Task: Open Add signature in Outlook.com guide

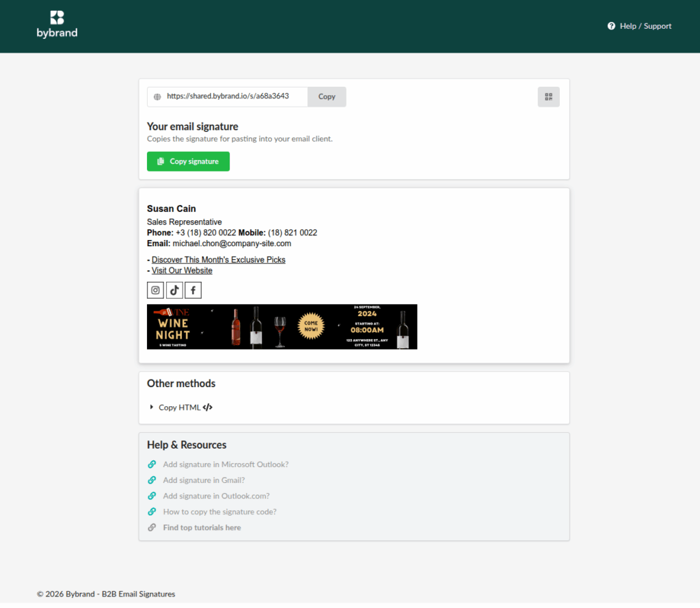Action: 216,496
